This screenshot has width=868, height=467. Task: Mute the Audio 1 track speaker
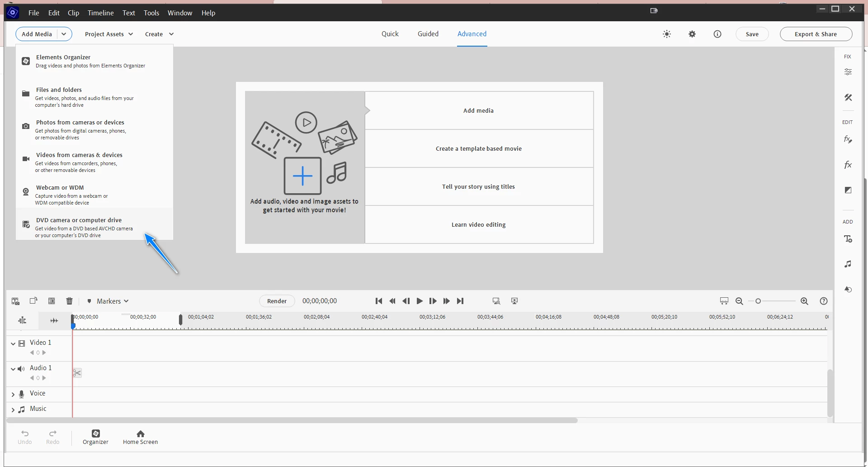coord(21,368)
